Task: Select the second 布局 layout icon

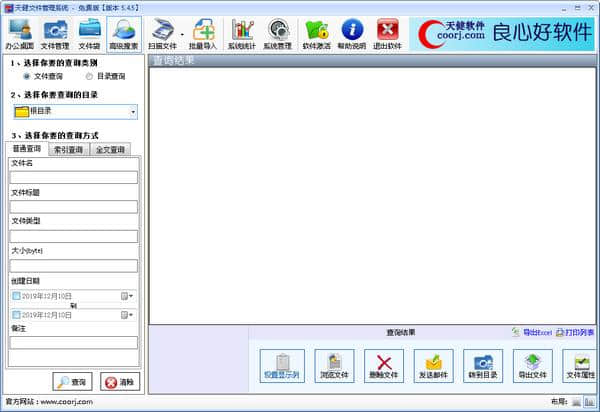Action: point(589,402)
